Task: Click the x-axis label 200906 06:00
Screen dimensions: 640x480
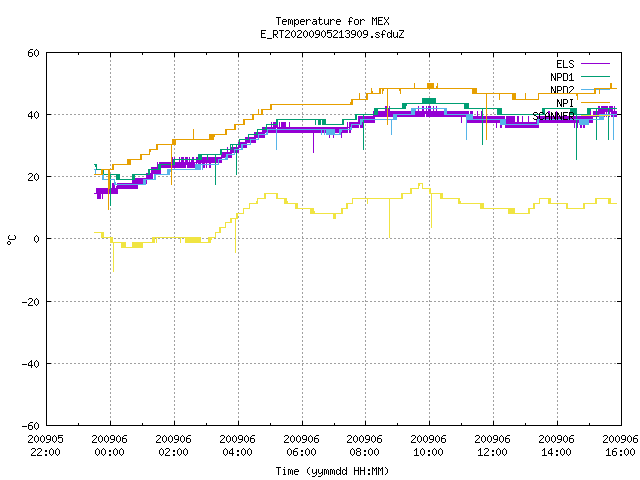Action: (301, 446)
